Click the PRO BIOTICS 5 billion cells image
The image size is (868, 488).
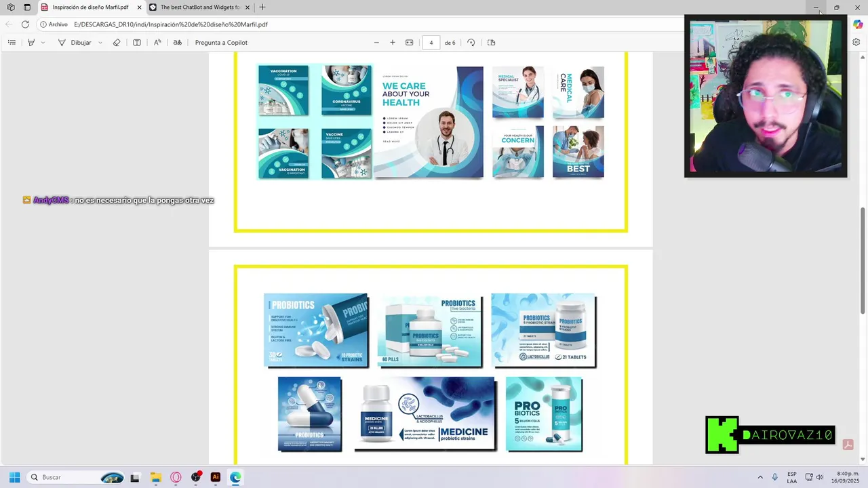click(544, 413)
